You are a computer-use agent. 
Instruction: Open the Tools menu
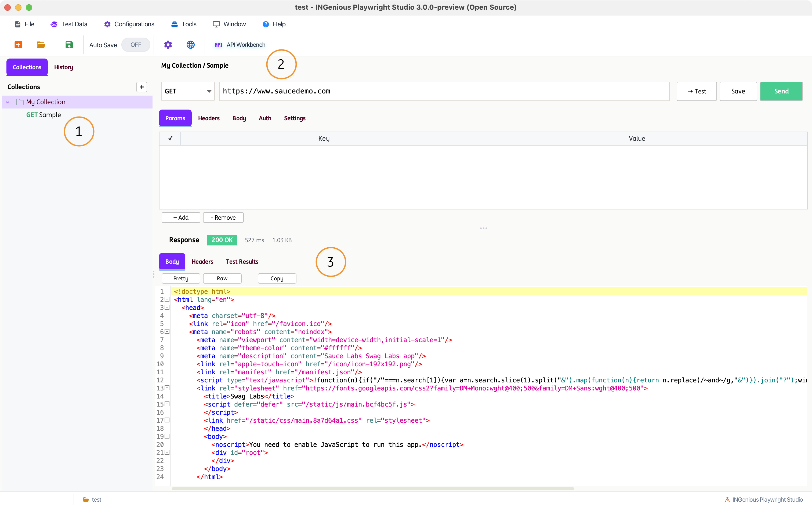tap(184, 24)
